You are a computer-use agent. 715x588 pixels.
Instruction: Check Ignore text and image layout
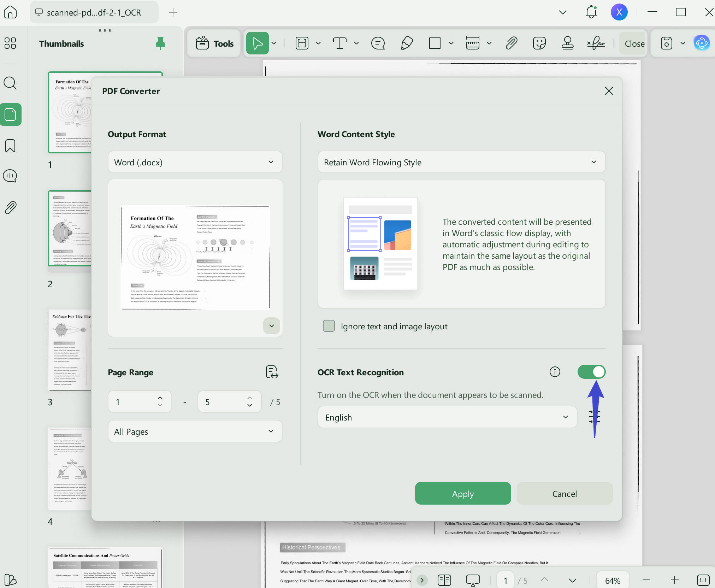coord(329,326)
